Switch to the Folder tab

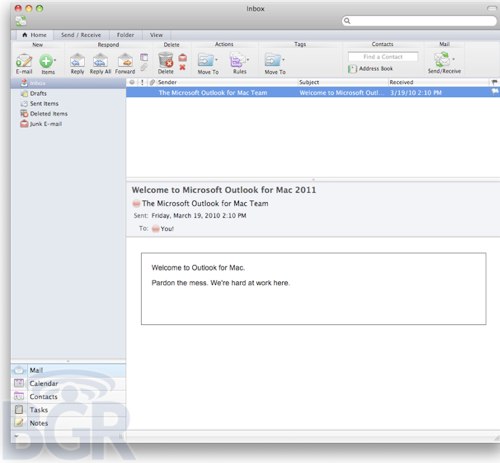click(125, 35)
